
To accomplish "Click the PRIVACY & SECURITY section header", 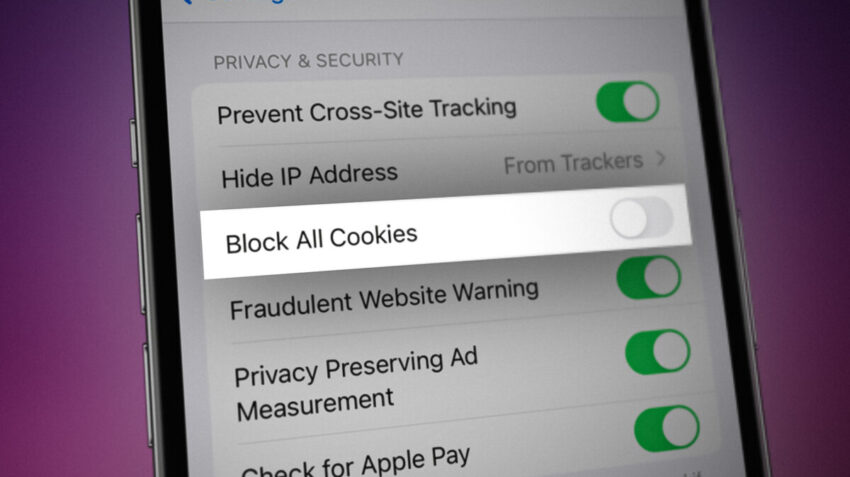I will pyautogui.click(x=308, y=61).
